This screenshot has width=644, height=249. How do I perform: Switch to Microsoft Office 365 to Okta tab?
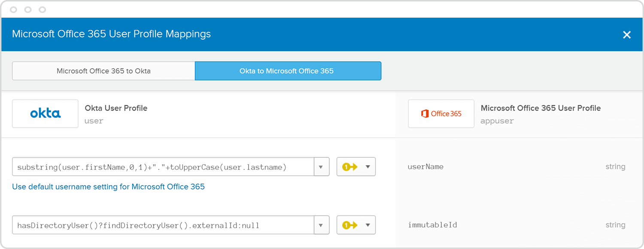(x=103, y=71)
